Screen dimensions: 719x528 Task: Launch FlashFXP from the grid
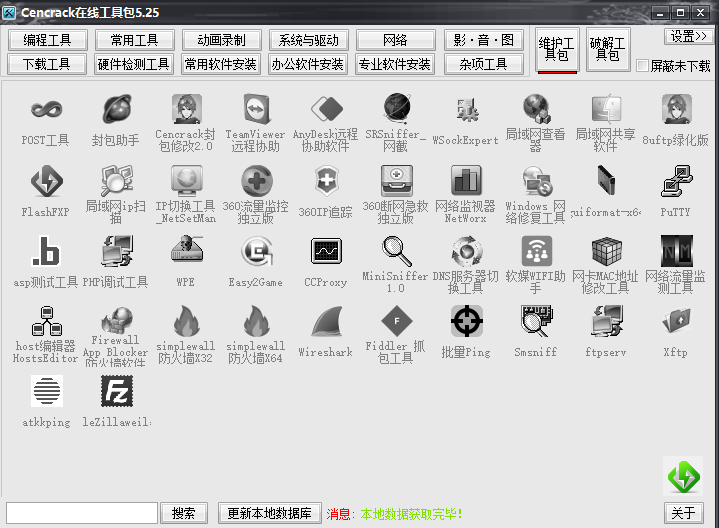tap(46, 181)
